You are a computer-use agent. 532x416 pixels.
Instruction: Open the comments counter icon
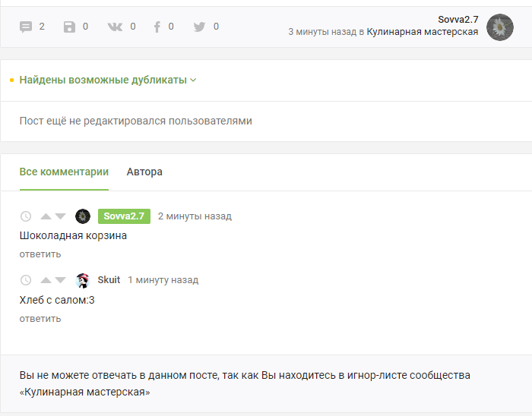26,27
